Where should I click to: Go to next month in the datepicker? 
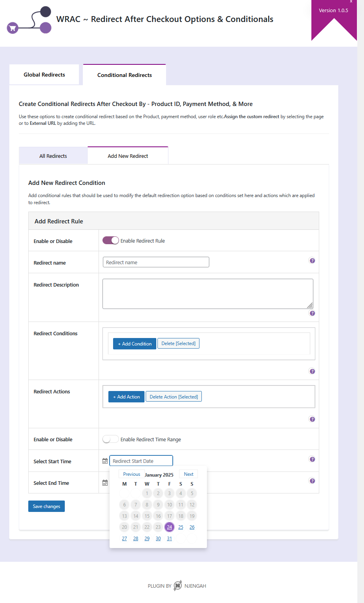pos(188,474)
